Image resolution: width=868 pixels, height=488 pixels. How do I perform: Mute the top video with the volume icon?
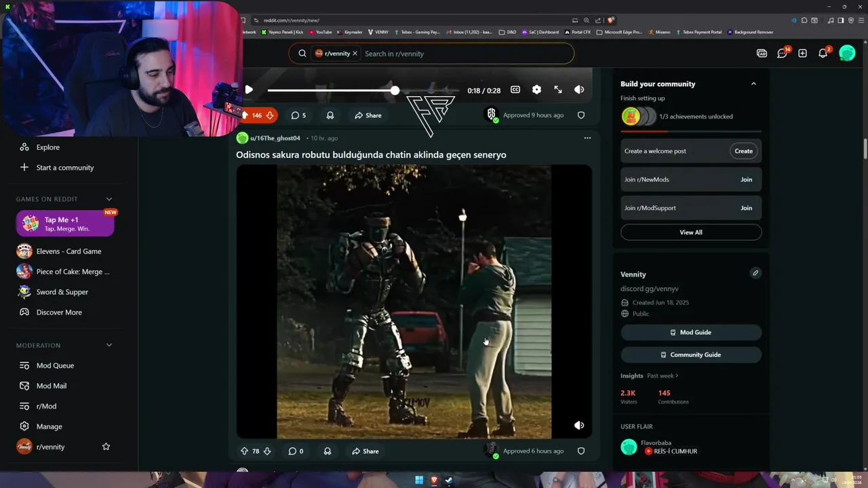[579, 89]
